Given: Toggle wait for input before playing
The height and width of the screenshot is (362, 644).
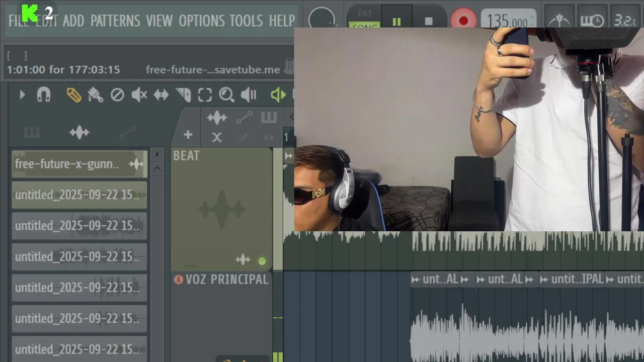Looking at the screenshot, I should click(x=592, y=20).
